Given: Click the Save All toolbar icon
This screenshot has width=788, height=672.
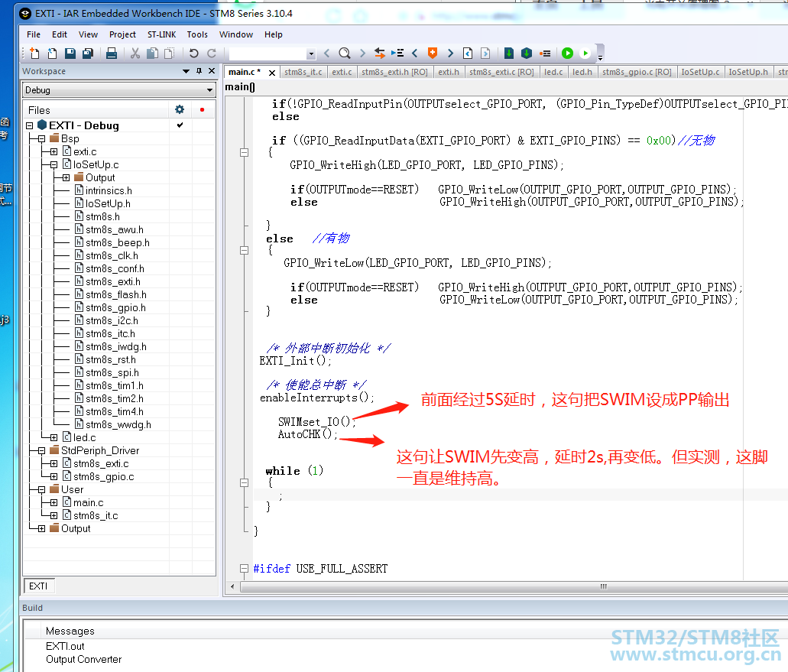Looking at the screenshot, I should pyautogui.click(x=88, y=53).
